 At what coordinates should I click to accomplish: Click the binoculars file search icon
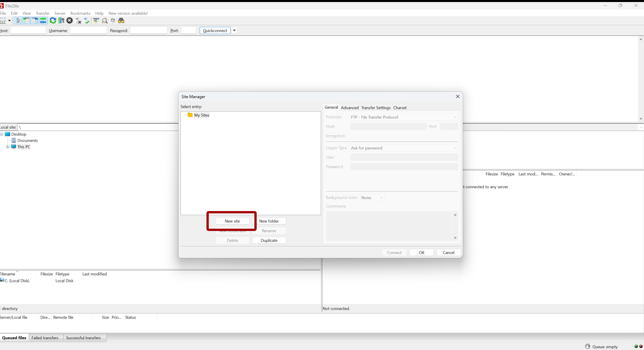click(121, 21)
